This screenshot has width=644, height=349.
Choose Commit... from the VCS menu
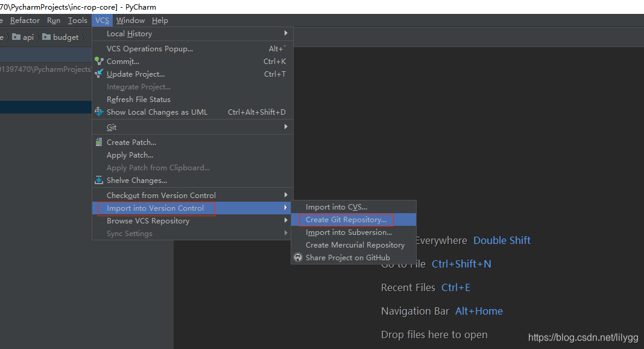click(192, 61)
